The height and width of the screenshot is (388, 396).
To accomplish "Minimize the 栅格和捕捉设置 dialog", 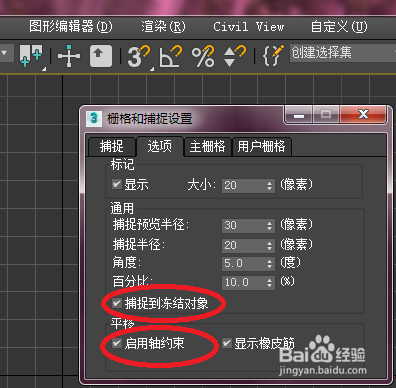I will pyautogui.click(x=299, y=115).
